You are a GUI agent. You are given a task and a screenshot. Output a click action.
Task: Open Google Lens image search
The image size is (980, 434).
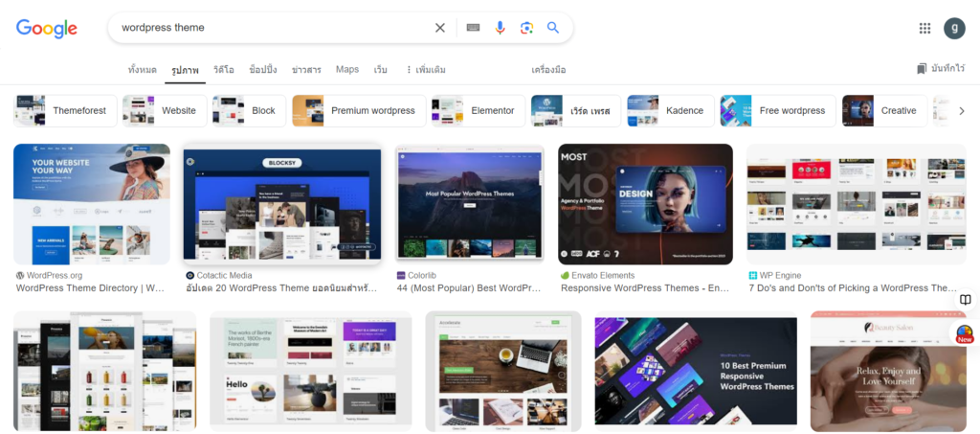click(526, 28)
